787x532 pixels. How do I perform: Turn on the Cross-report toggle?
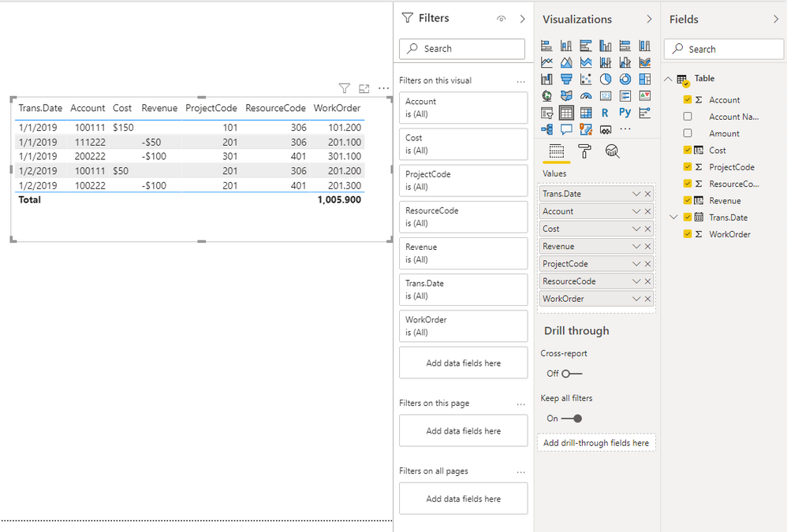(572, 374)
